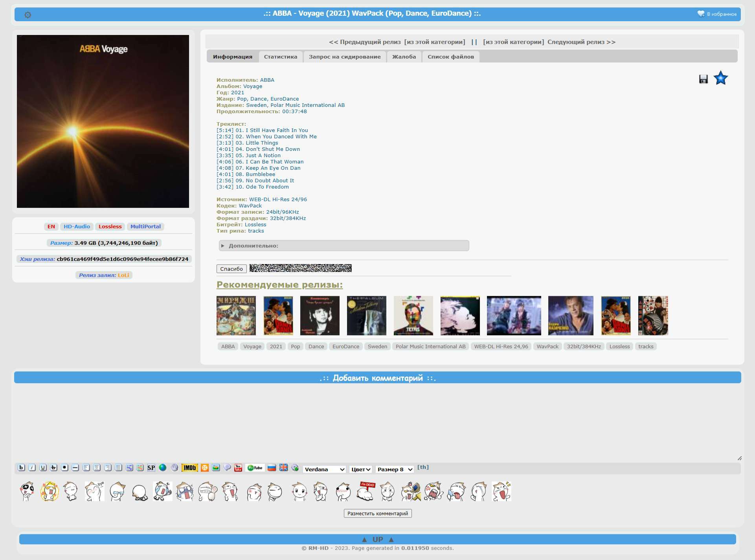Insert horizontal rule icon
The width and height of the screenshot is (755, 560).
coord(75,468)
